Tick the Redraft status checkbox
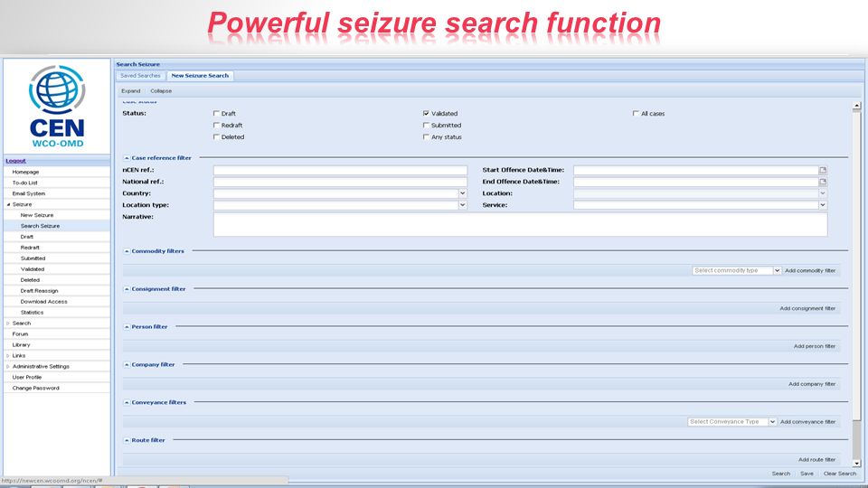This screenshot has height=488, width=868. 216,125
